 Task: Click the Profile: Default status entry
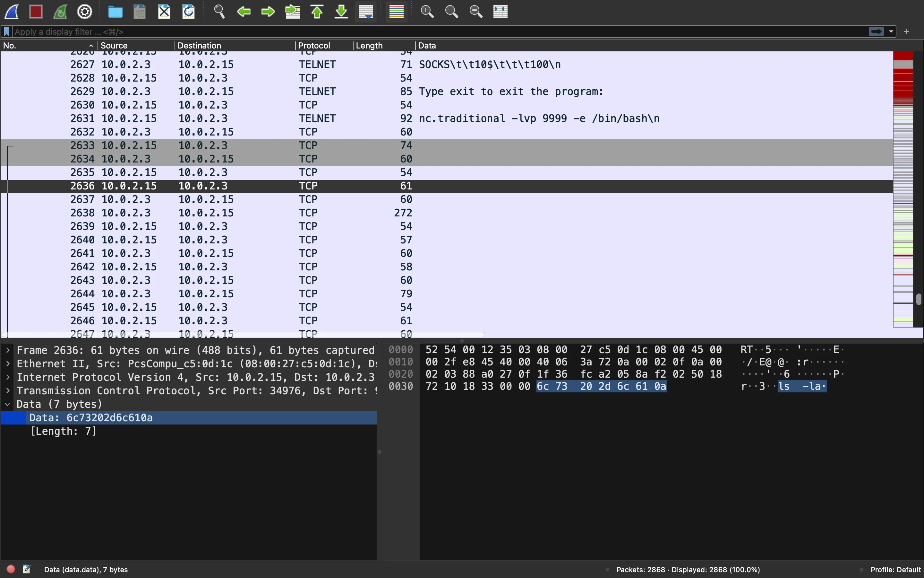click(x=895, y=570)
